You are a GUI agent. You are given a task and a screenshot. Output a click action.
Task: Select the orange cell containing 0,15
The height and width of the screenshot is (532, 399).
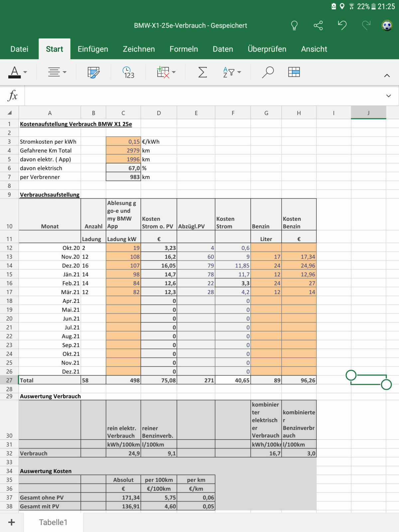(123, 141)
